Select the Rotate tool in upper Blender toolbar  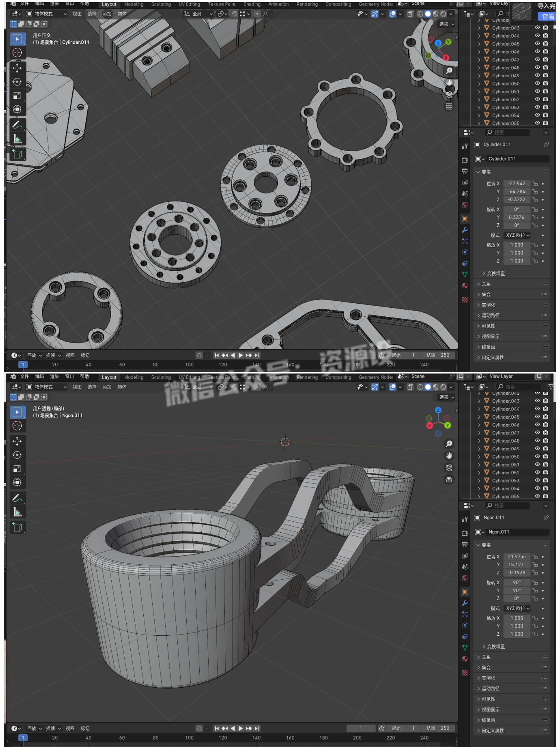tap(17, 82)
